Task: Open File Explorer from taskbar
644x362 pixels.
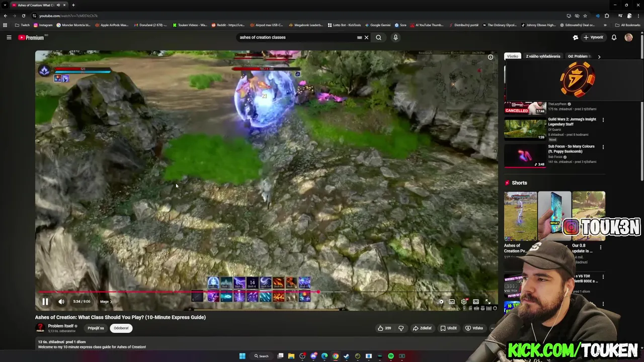Action: tap(291, 356)
